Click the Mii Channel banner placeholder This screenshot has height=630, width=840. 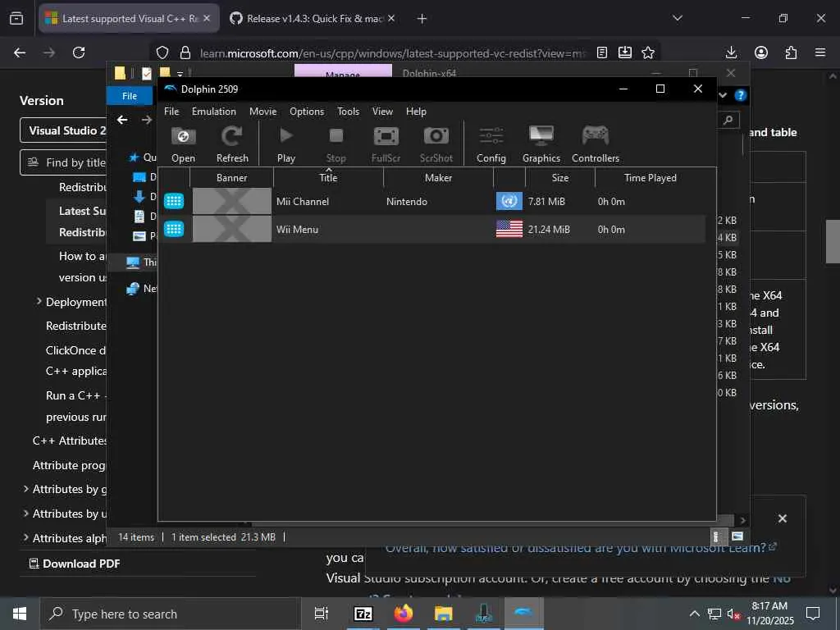point(232,202)
